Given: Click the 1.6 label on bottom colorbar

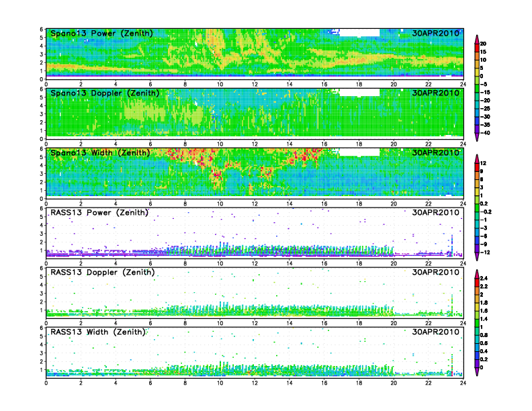Looking at the screenshot, I should tap(484, 311).
